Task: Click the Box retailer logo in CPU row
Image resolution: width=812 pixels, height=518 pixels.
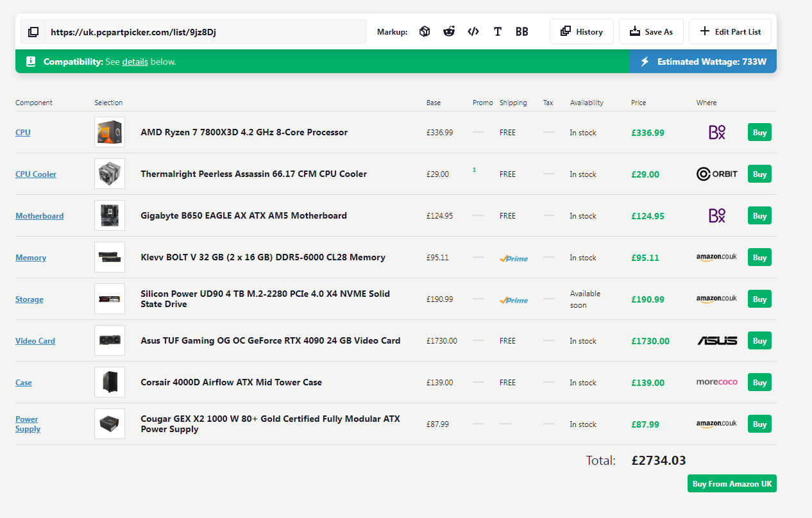Action: point(717,133)
